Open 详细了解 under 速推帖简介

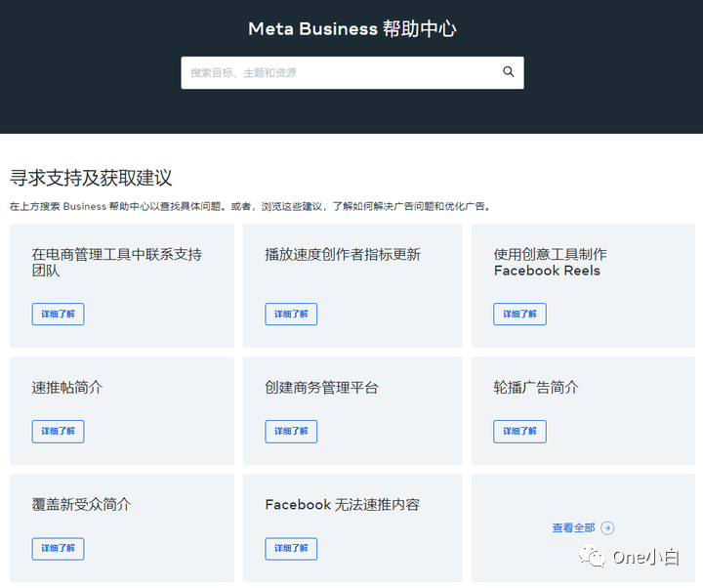coord(58,432)
